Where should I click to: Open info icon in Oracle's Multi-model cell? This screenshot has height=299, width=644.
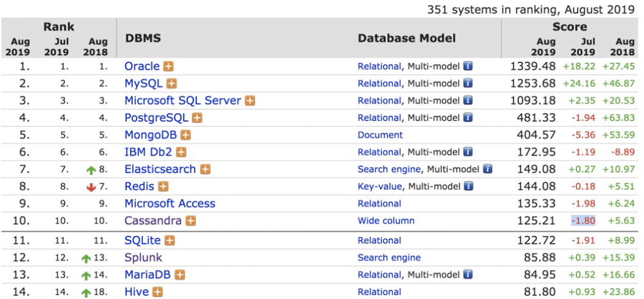468,66
